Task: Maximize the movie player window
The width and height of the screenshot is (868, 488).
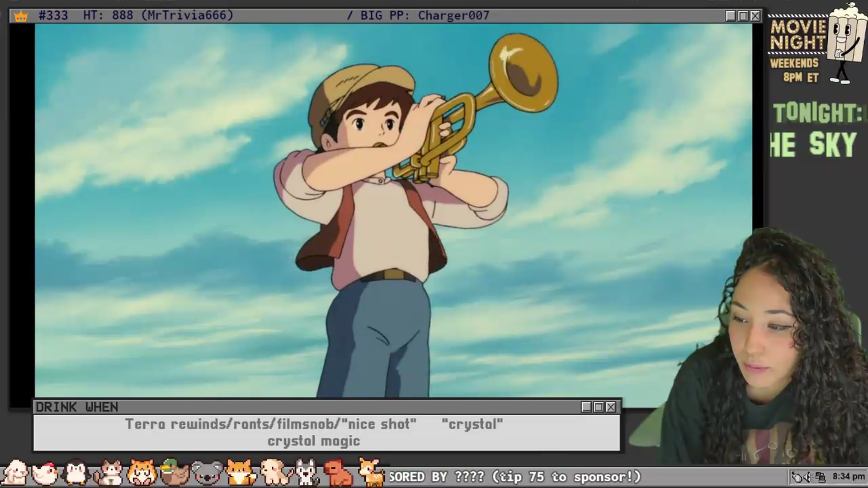Action: point(743,16)
